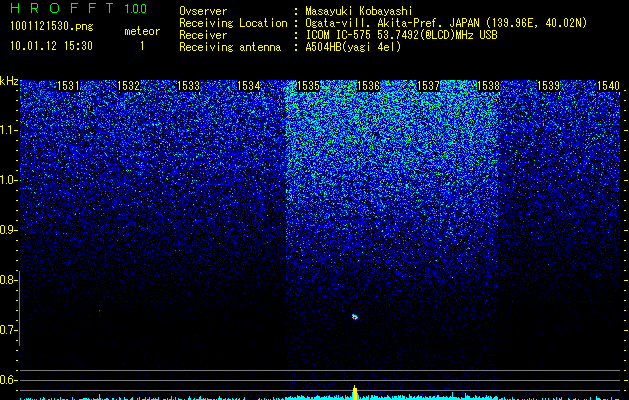The width and height of the screenshot is (629, 400).
Task: Click the 1536 time marker
Action: click(x=368, y=86)
